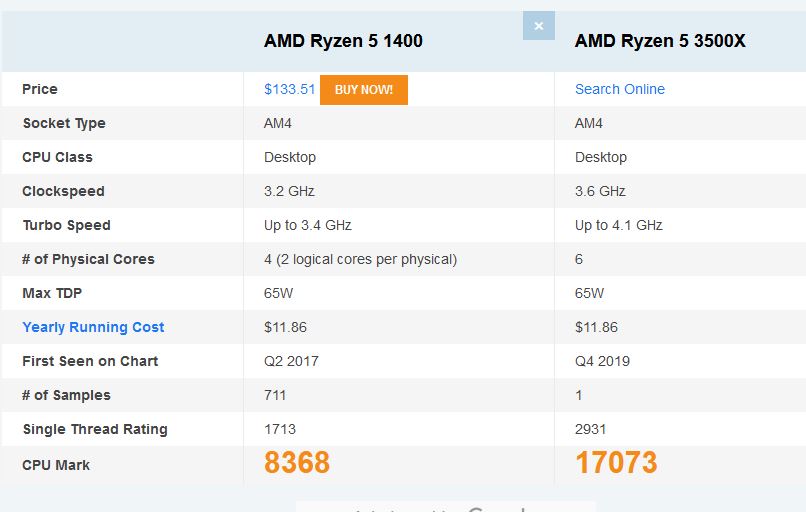Click the CPU Mark row label

point(56,465)
